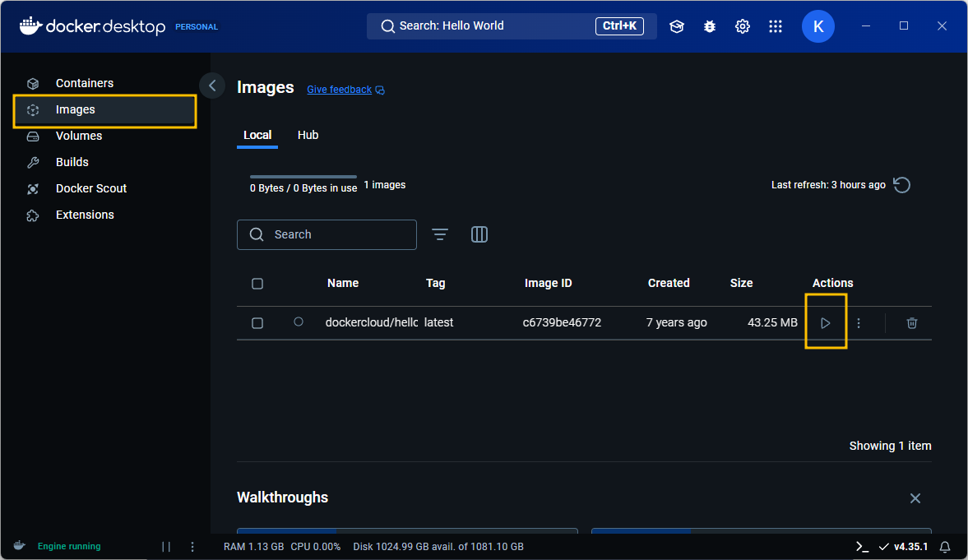
Task: Sort by the Size column header
Action: tap(742, 284)
